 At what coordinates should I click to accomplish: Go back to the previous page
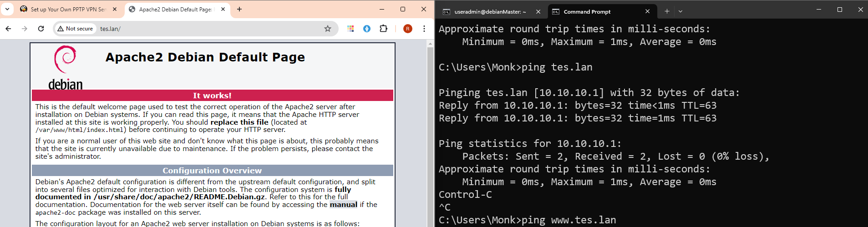coord(8,29)
